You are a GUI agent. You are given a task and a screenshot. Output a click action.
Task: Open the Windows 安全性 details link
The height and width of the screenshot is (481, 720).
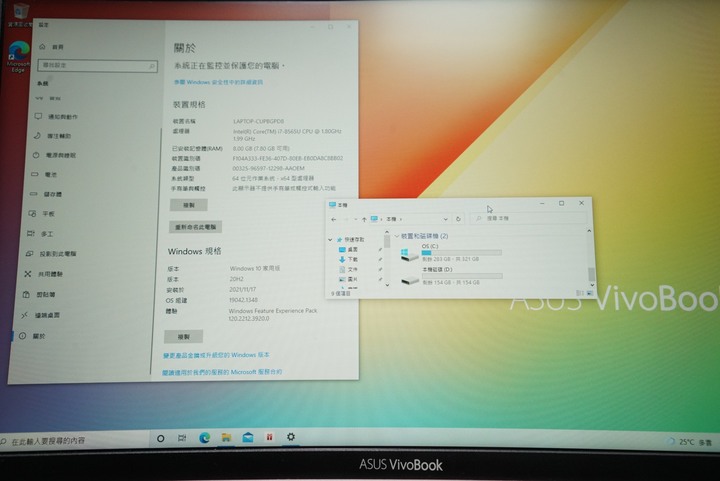coord(218,82)
